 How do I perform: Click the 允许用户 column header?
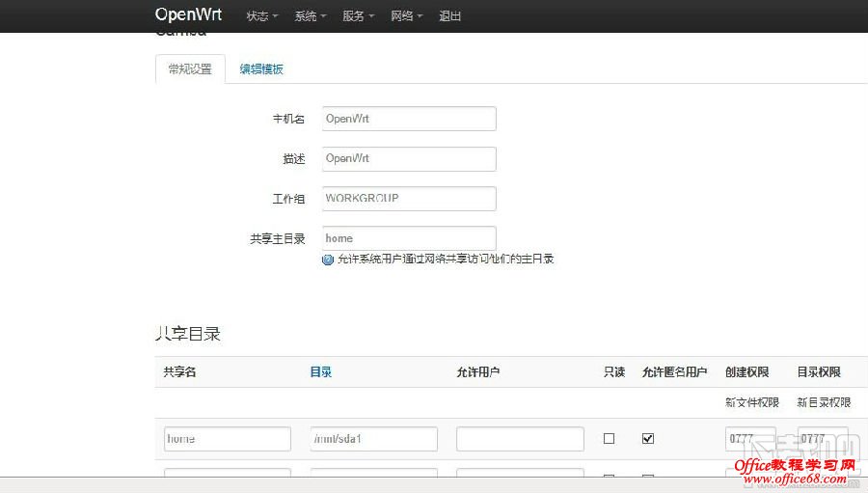click(478, 372)
